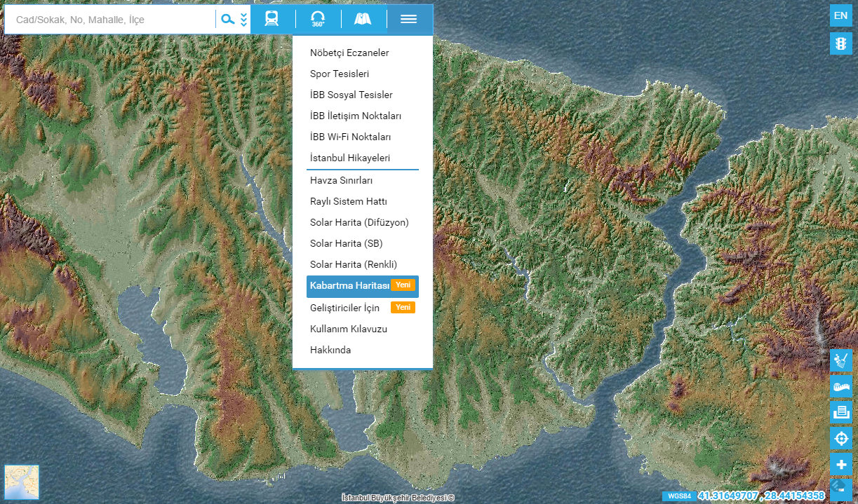Click the folded map icon
This screenshot has height=504, width=858.
pyautogui.click(x=363, y=20)
